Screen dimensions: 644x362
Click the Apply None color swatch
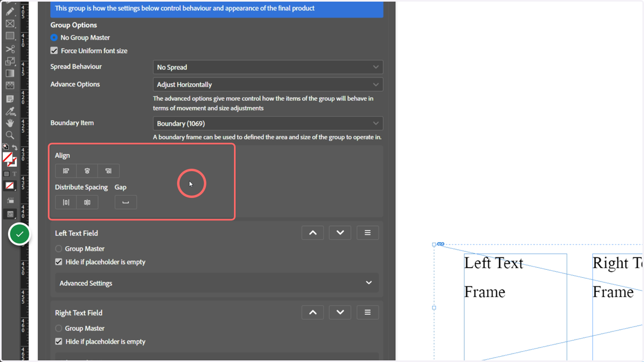(x=10, y=186)
